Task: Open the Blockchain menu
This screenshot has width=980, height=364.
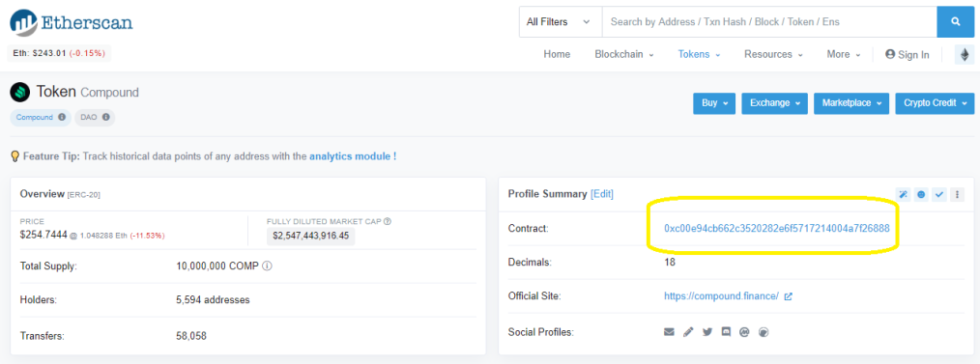Action: [624, 54]
